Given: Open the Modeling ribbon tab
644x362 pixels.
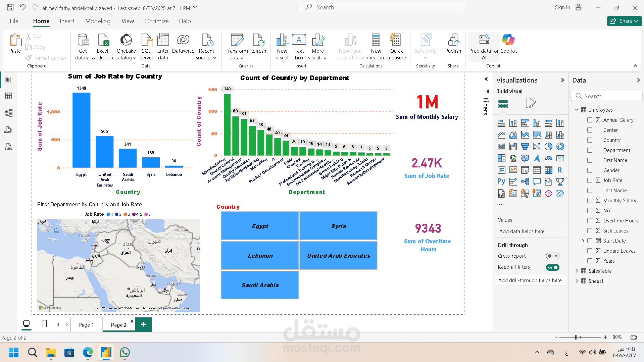Looking at the screenshot, I should pyautogui.click(x=98, y=21).
